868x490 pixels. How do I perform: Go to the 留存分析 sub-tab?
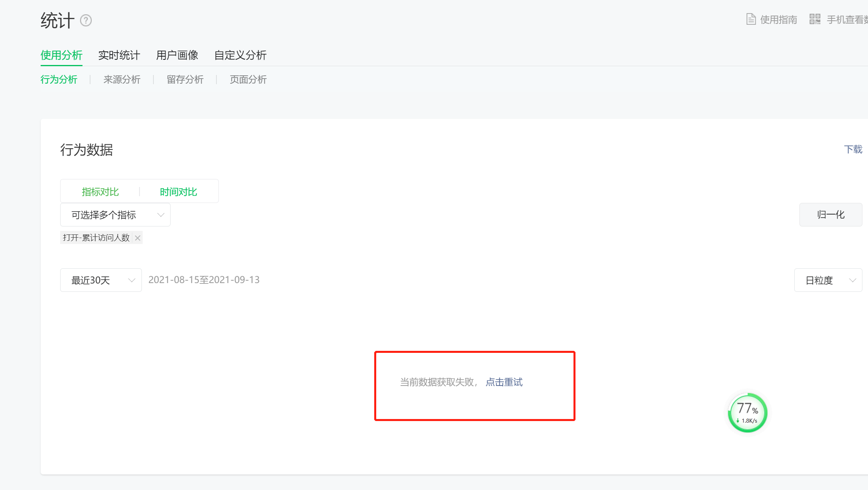pos(185,79)
